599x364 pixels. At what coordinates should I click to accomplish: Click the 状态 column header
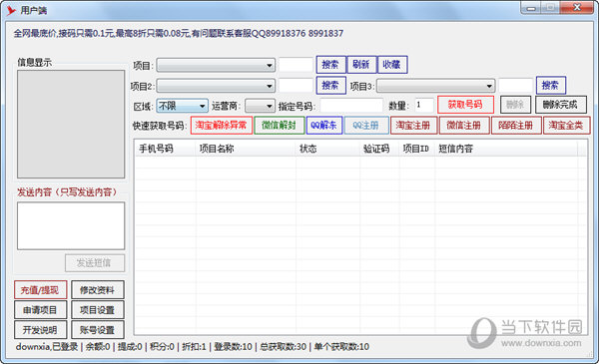coord(327,149)
